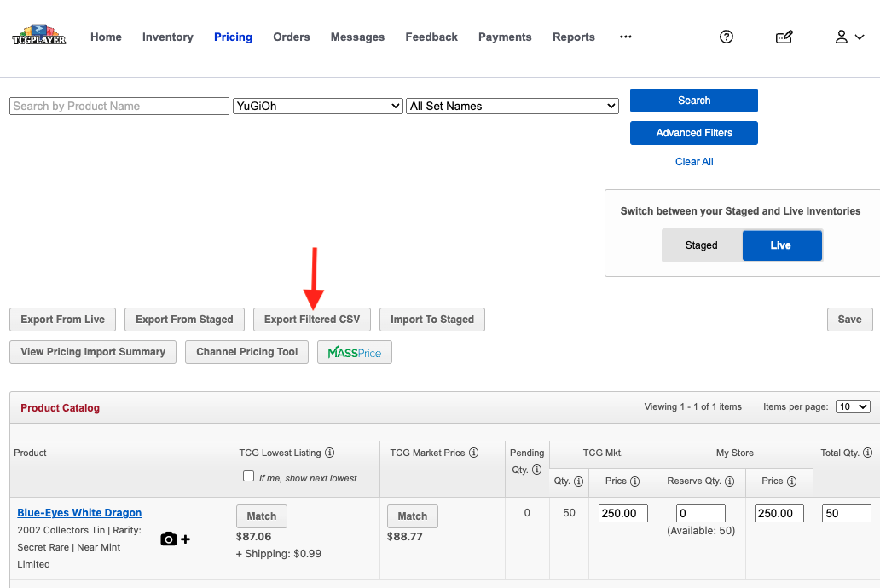Screen dimensions: 880x588
Task: Click Import To Staged button
Action: click(x=432, y=320)
